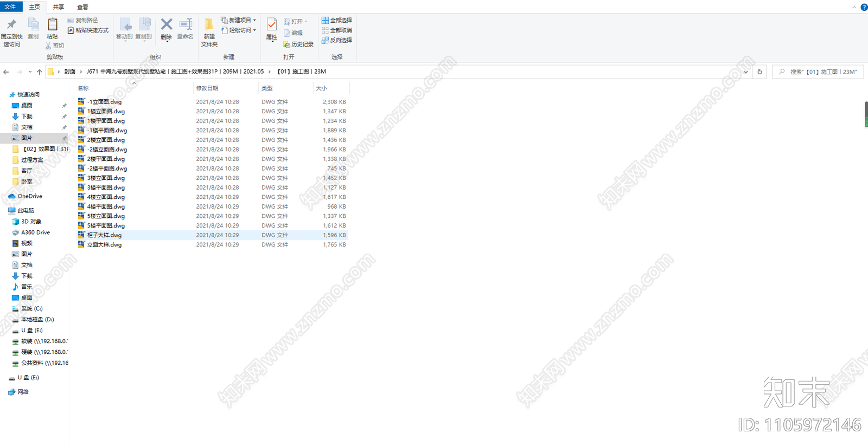868x446 pixels.
Task: Click Invert selection in ribbon
Action: [337, 40]
